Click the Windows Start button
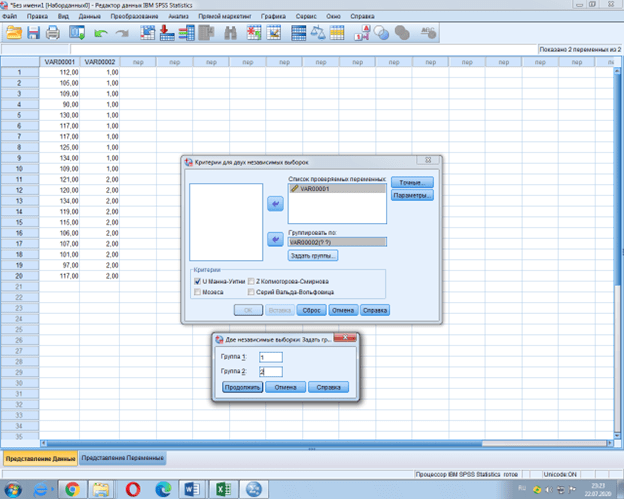The image size is (624, 499). 13,489
